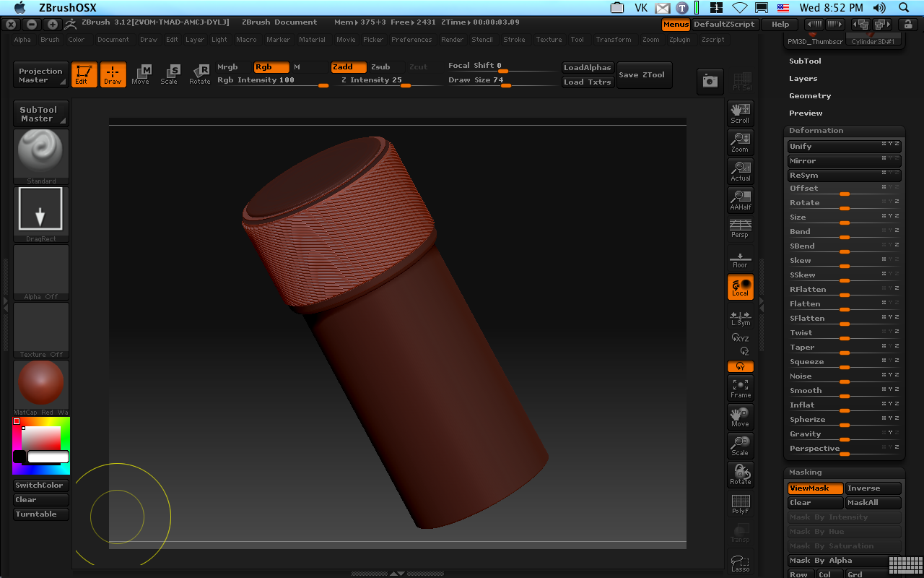This screenshot has height=578, width=924.
Task: Toggle Persp perspective view icon
Action: [x=740, y=228]
